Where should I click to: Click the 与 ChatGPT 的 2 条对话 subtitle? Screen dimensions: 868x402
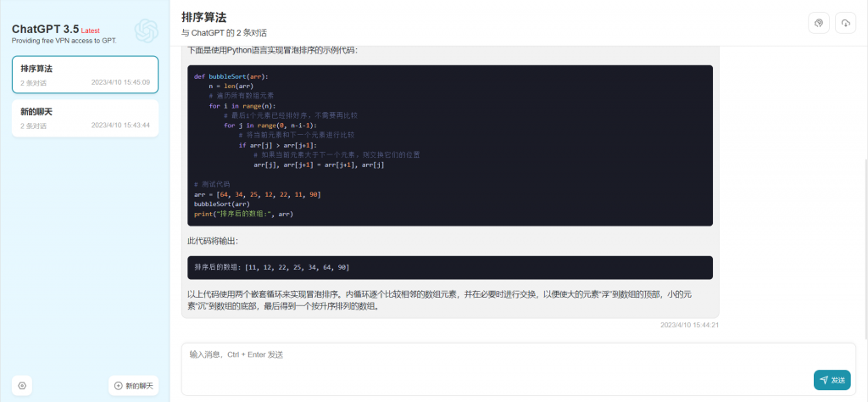[x=224, y=33]
